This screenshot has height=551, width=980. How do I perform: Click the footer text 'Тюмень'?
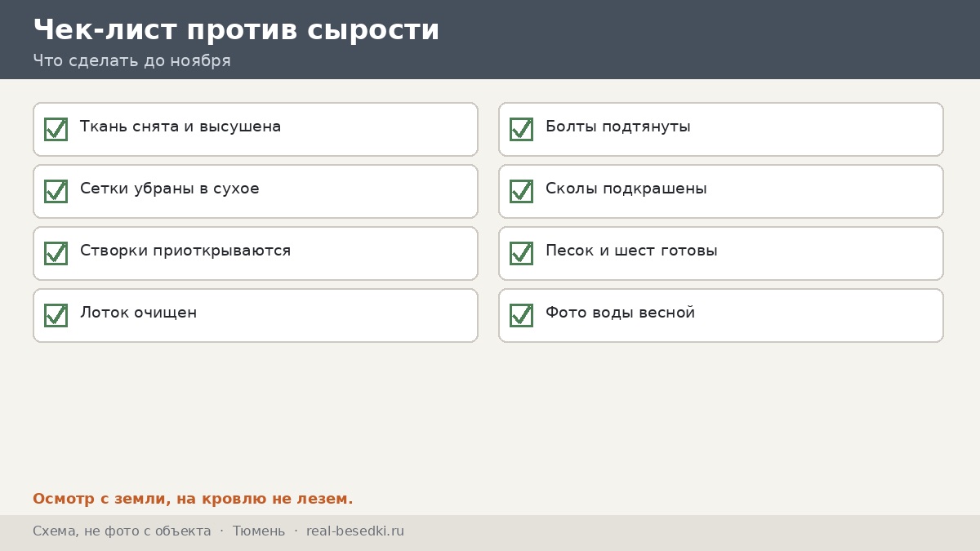click(259, 531)
